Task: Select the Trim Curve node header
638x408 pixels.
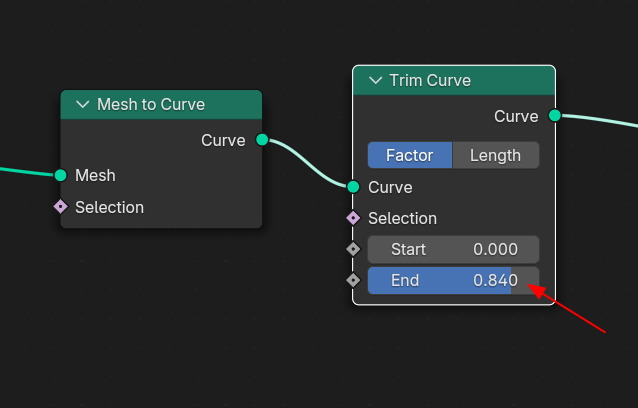Action: (454, 81)
